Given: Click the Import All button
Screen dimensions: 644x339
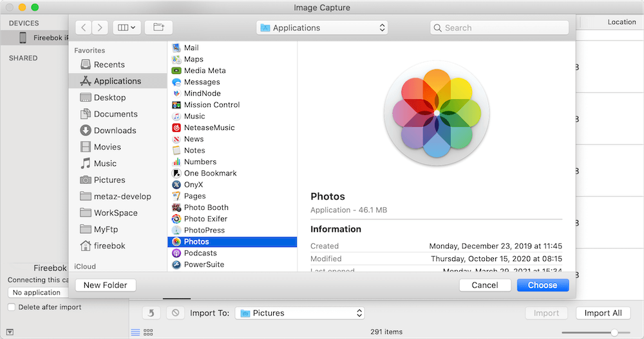Looking at the screenshot, I should (x=603, y=313).
